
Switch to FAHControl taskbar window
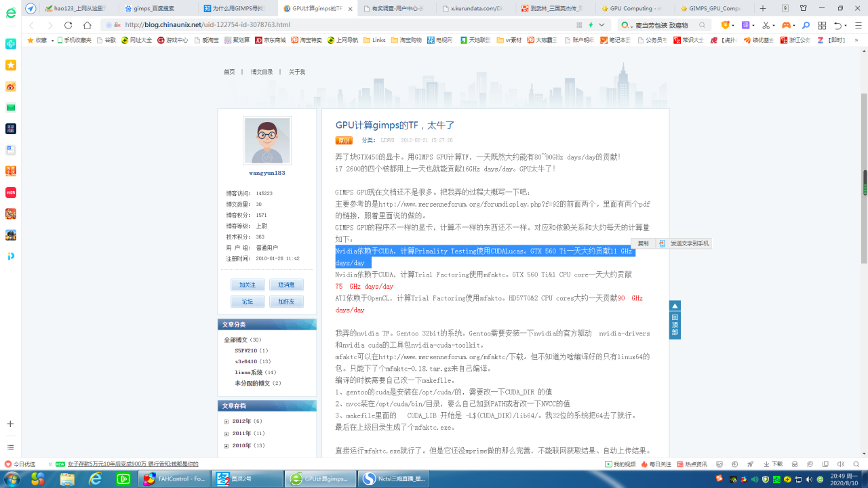(174, 479)
